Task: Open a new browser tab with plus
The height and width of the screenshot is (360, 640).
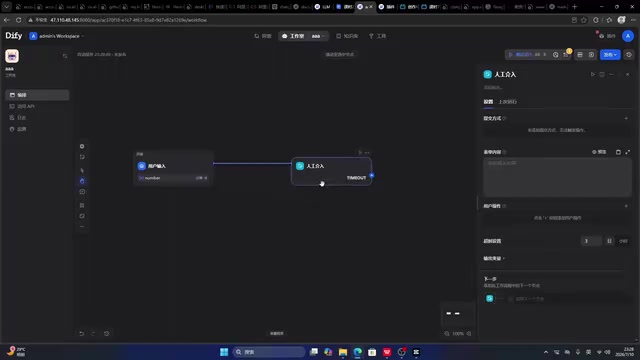Action: [574, 7]
